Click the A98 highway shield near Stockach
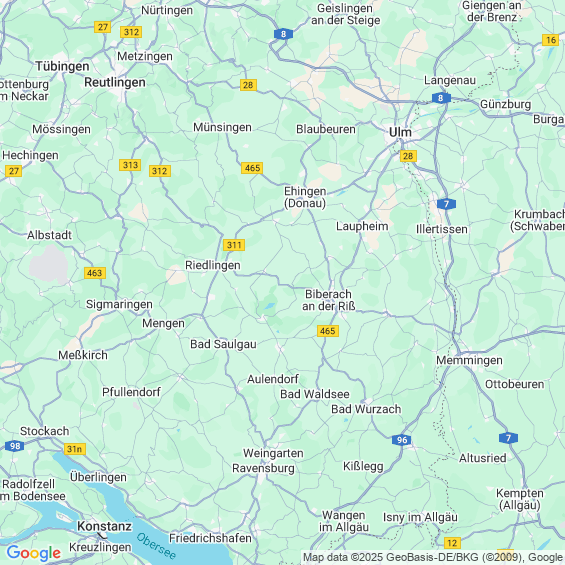 point(15,446)
